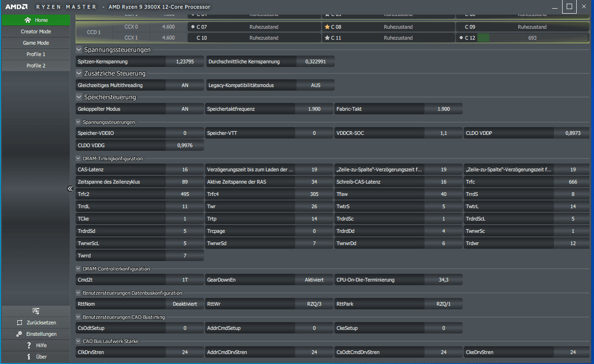Switch to Game Mode
The image size is (594, 364).
click(36, 43)
